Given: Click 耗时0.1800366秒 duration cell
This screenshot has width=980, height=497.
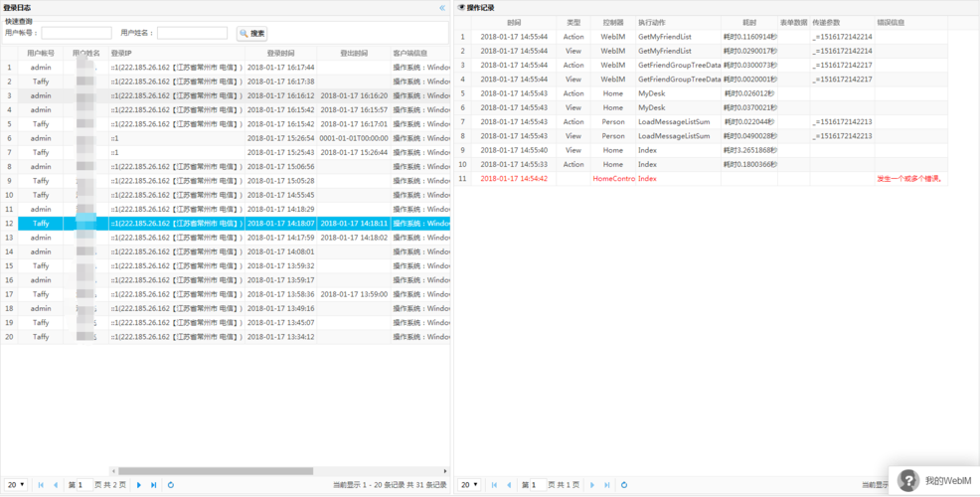Looking at the screenshot, I should click(x=750, y=164).
